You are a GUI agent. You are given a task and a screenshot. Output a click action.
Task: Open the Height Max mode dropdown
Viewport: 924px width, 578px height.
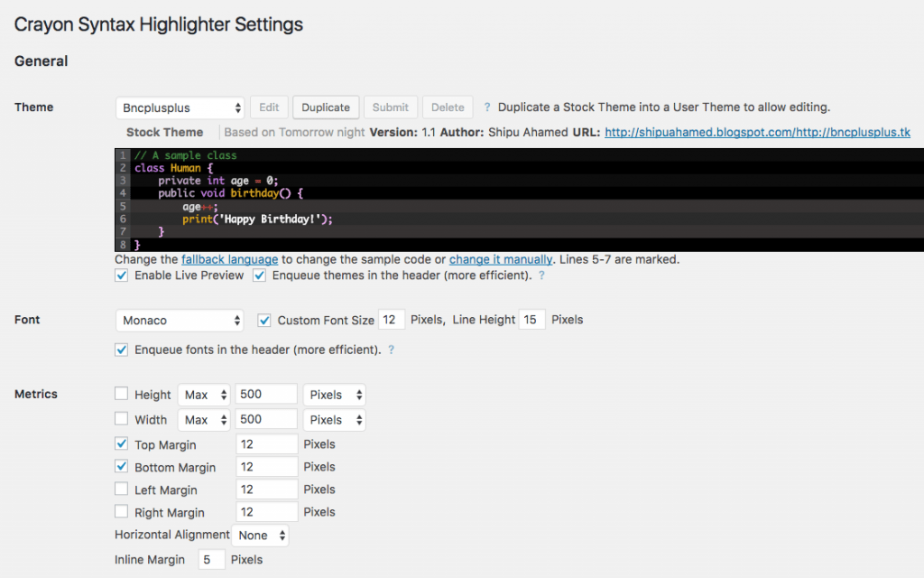pyautogui.click(x=204, y=395)
